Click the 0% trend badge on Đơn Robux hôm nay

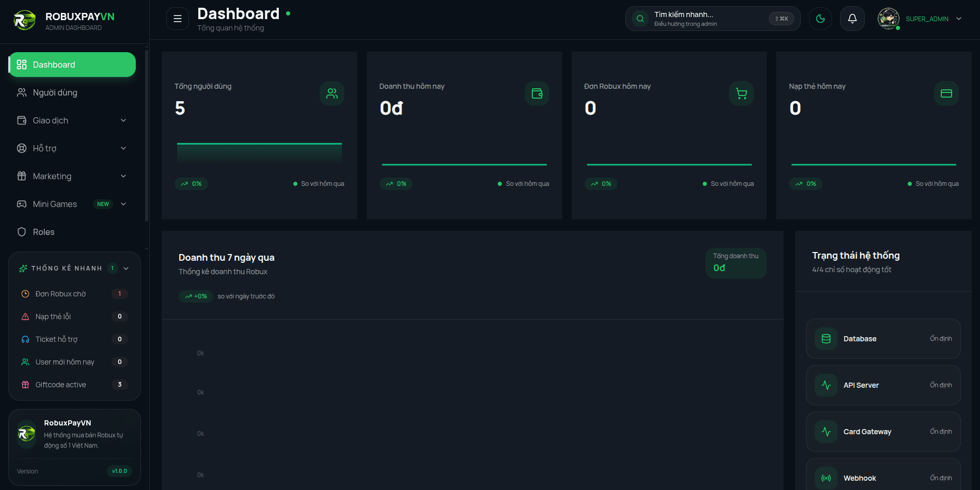[x=601, y=184]
